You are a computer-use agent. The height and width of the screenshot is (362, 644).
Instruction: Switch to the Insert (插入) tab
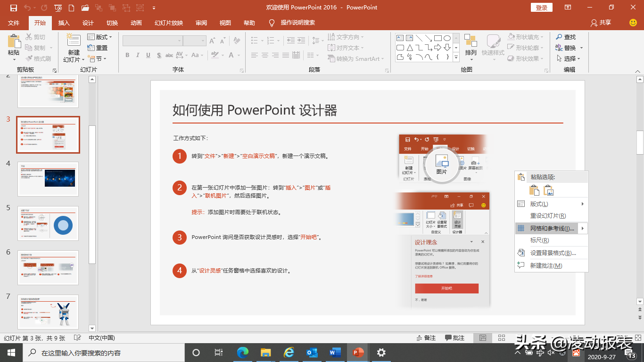pos(64,23)
